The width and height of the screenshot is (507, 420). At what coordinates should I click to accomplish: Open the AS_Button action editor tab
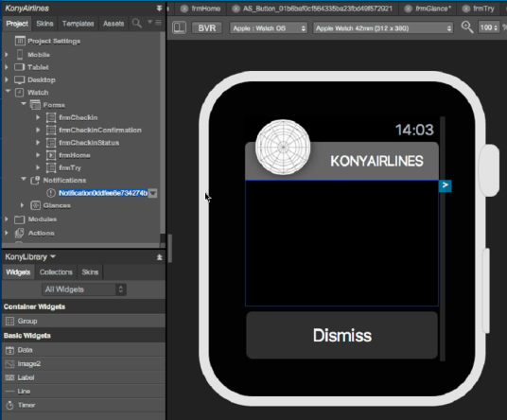318,9
